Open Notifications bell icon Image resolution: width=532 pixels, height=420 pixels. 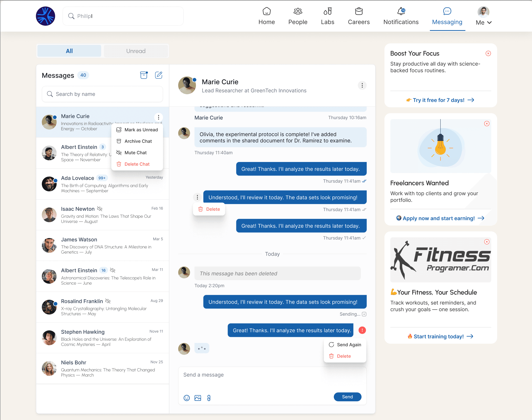[401, 11]
